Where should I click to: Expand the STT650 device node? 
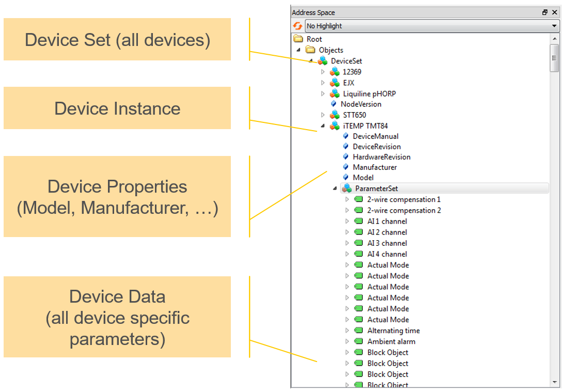coord(323,115)
